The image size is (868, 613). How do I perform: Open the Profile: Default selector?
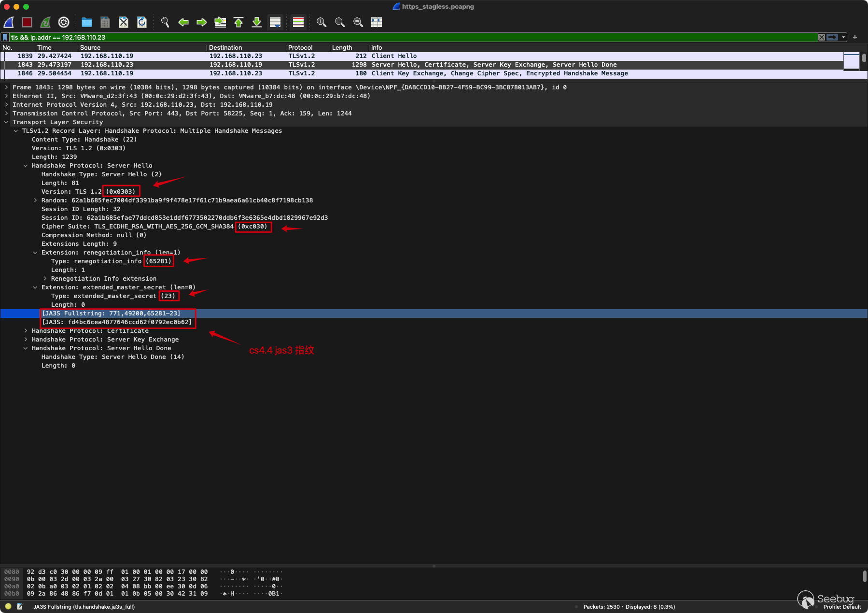[842, 607]
